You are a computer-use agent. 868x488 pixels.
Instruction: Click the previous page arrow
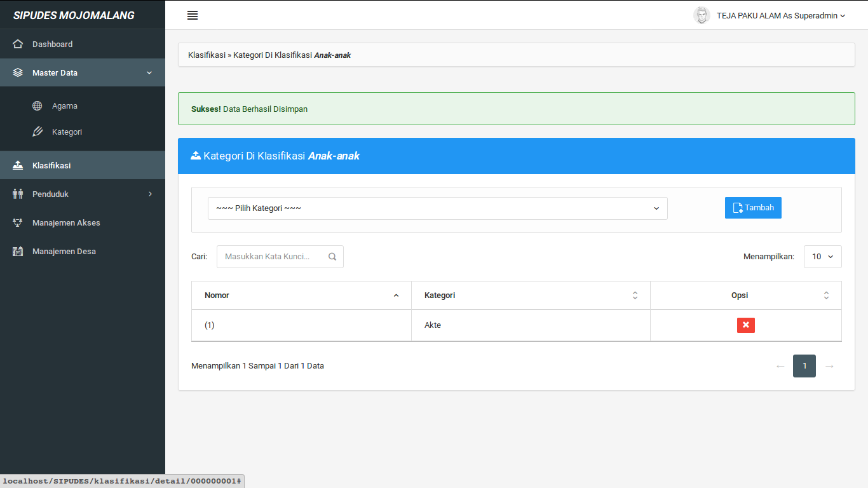(x=780, y=366)
